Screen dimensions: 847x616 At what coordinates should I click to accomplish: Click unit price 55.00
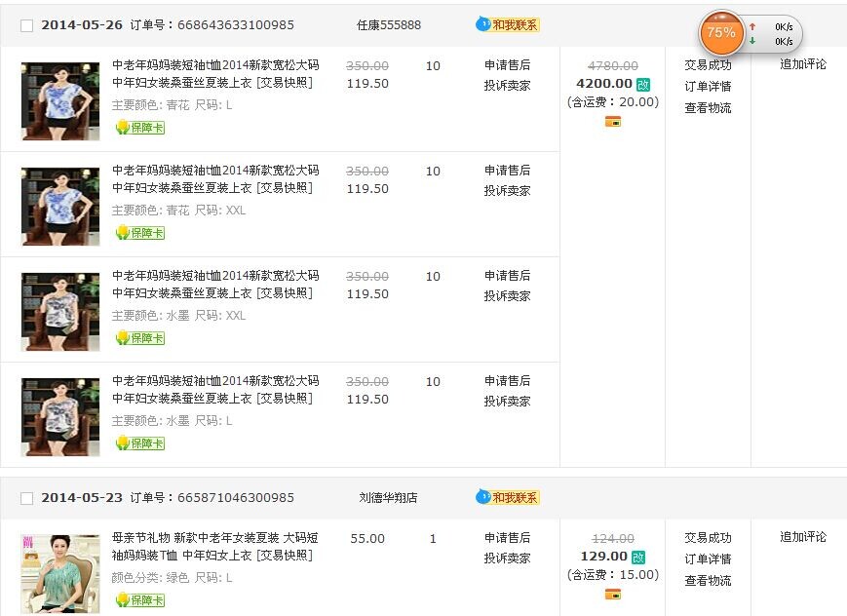(x=367, y=539)
